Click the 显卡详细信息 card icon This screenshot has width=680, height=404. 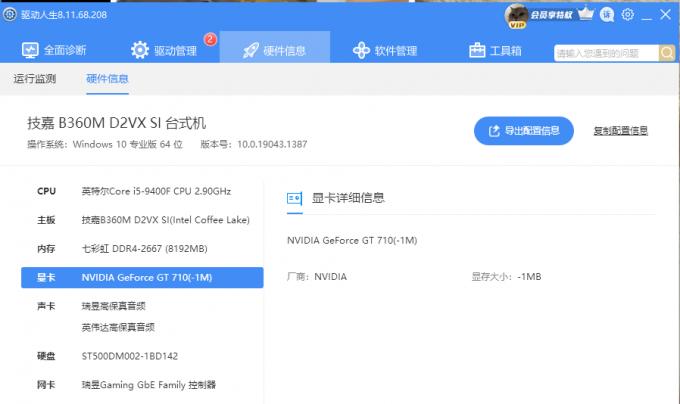(x=294, y=199)
